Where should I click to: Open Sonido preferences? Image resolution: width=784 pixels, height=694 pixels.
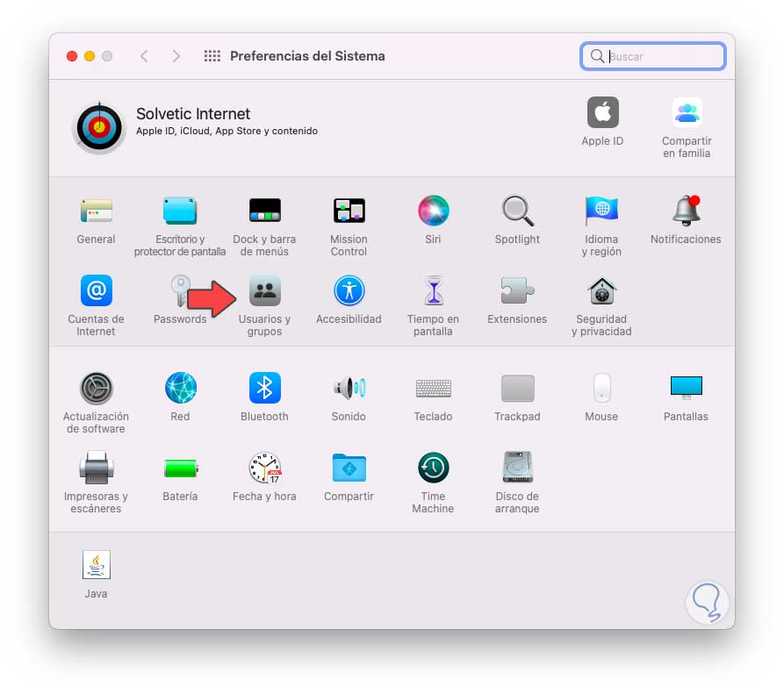[349, 388]
